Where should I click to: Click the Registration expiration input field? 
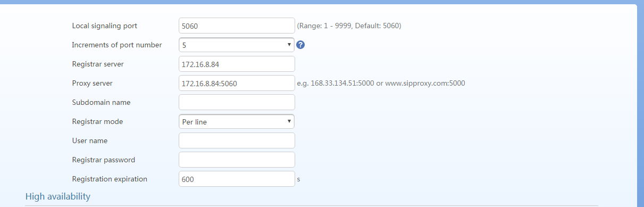pyautogui.click(x=237, y=179)
